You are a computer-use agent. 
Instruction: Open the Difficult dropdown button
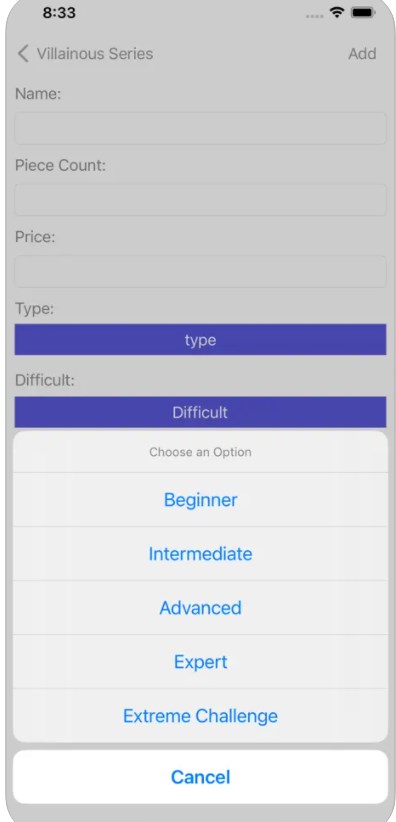tap(200, 412)
